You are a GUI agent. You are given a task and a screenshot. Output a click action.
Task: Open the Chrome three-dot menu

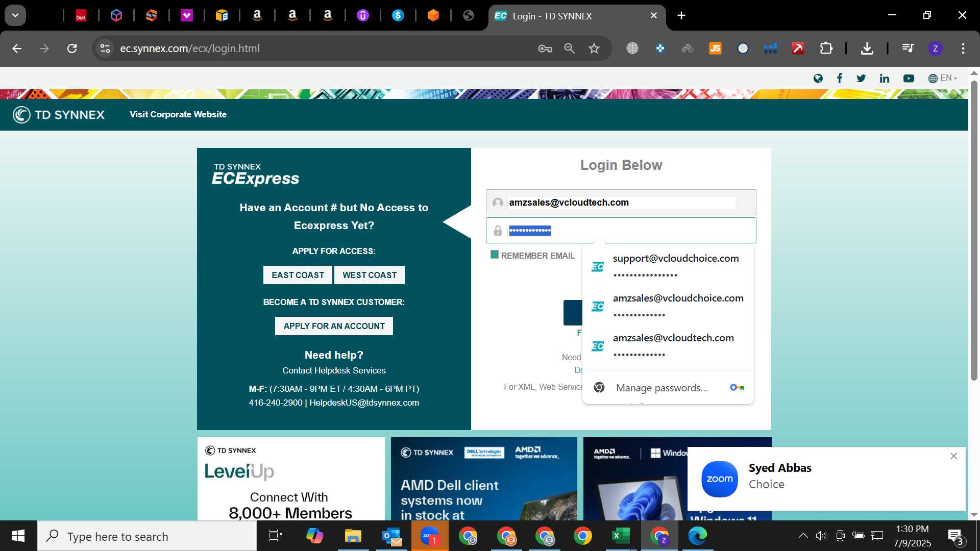point(963,48)
